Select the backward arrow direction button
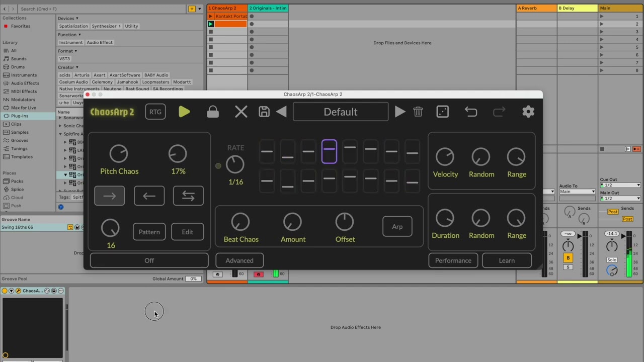 click(149, 196)
